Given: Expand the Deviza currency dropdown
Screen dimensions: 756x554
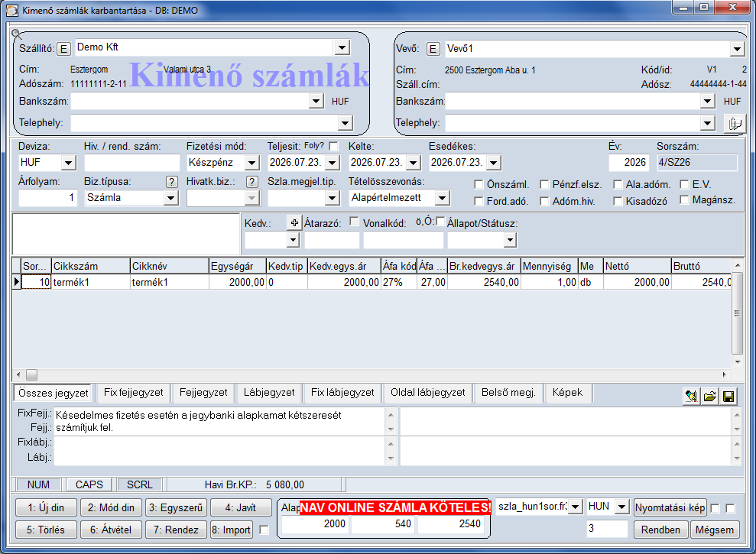Looking at the screenshot, I should pos(69,163).
